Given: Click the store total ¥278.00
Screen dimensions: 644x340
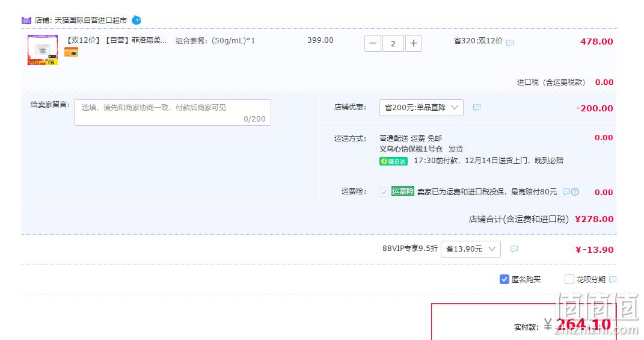Looking at the screenshot, I should 594,219.
